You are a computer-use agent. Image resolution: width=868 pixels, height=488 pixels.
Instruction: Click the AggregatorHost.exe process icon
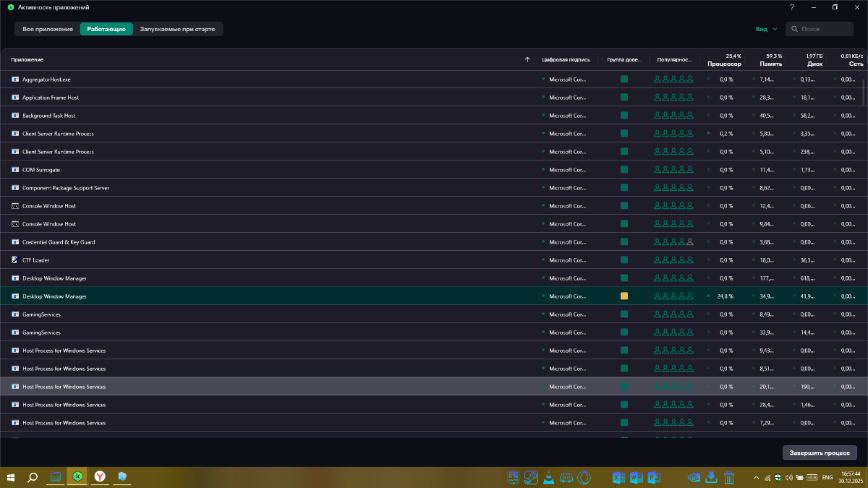[15, 80]
